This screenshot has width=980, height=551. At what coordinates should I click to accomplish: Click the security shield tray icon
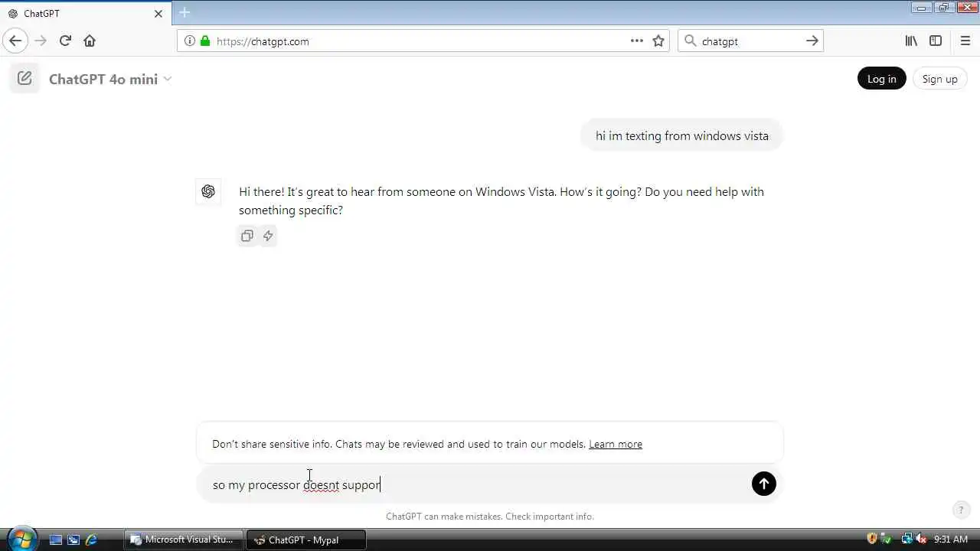(872, 539)
